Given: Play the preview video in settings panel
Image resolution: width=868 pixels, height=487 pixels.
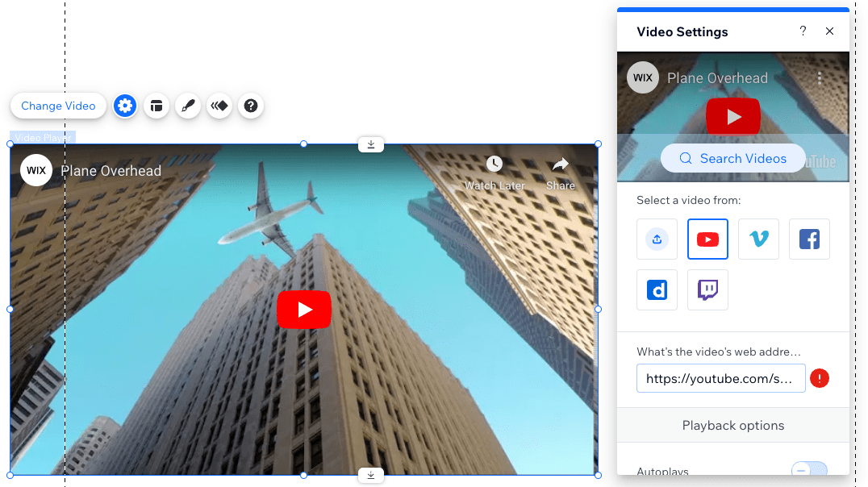Looking at the screenshot, I should pyautogui.click(x=733, y=117).
